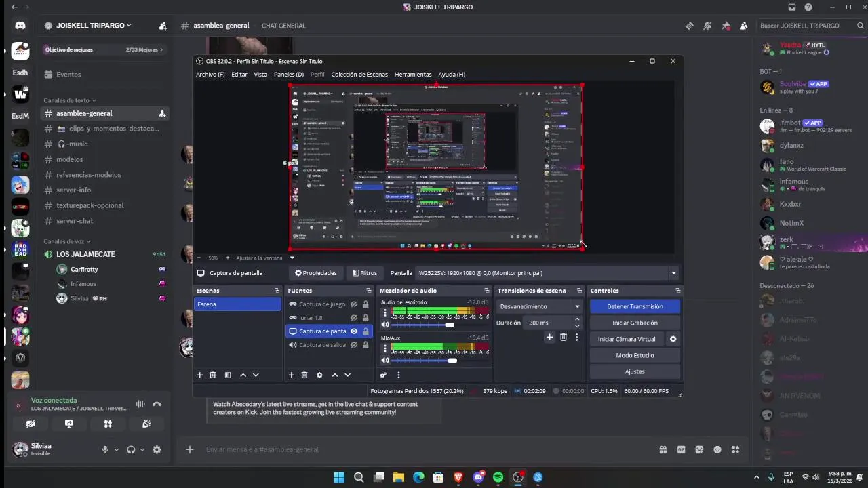Open source properties gear in Fuentes toolbar
The image size is (868, 488).
click(x=319, y=375)
